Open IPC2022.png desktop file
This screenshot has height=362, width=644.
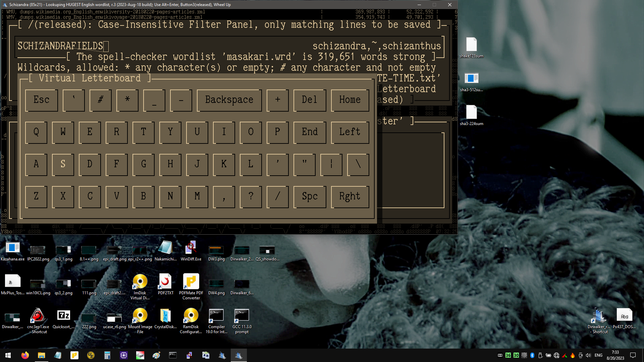coord(38,253)
